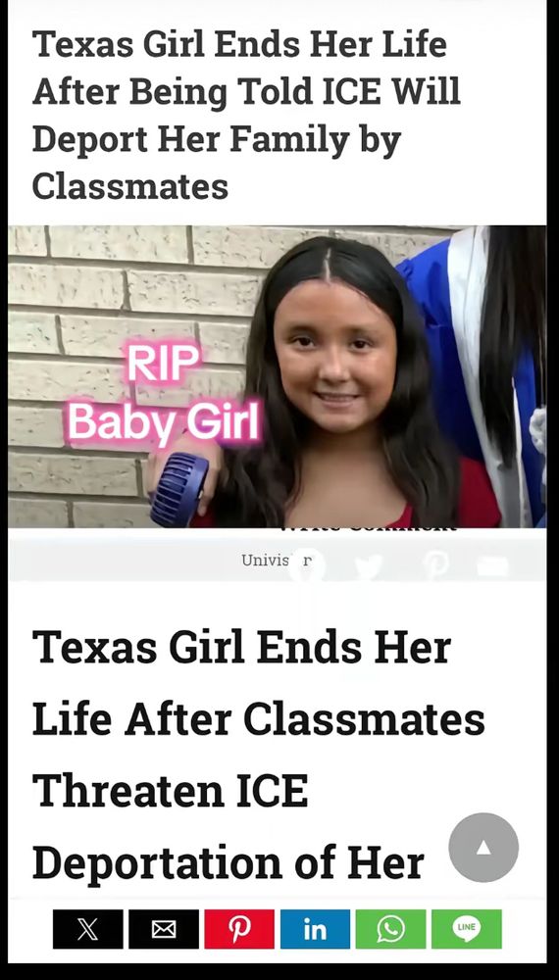
Task: Click the Univision photo credit caption
Action: point(276,560)
